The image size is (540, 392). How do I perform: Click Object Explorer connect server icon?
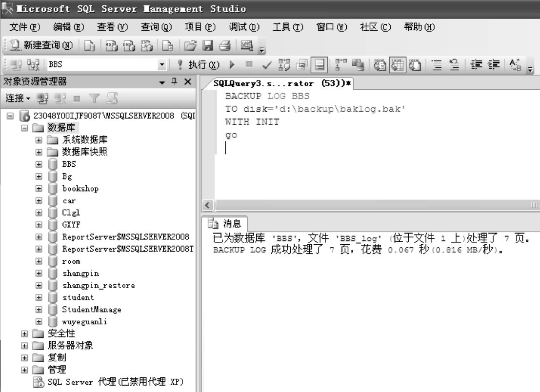pos(42,99)
